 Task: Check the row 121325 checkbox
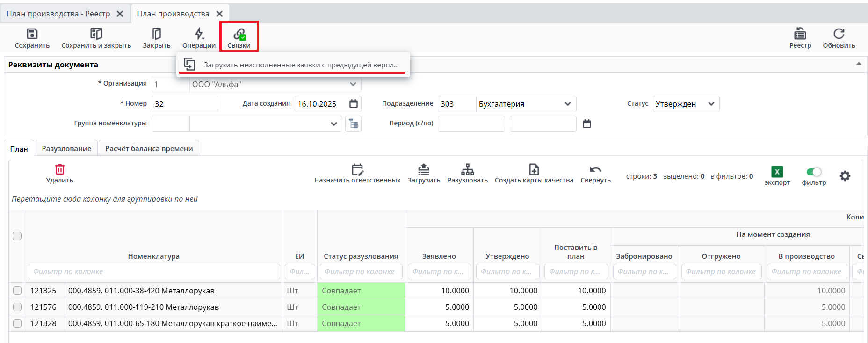tap(17, 291)
